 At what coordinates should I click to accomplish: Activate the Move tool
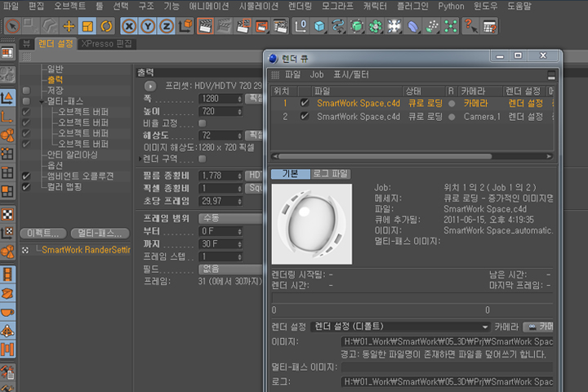[69, 26]
